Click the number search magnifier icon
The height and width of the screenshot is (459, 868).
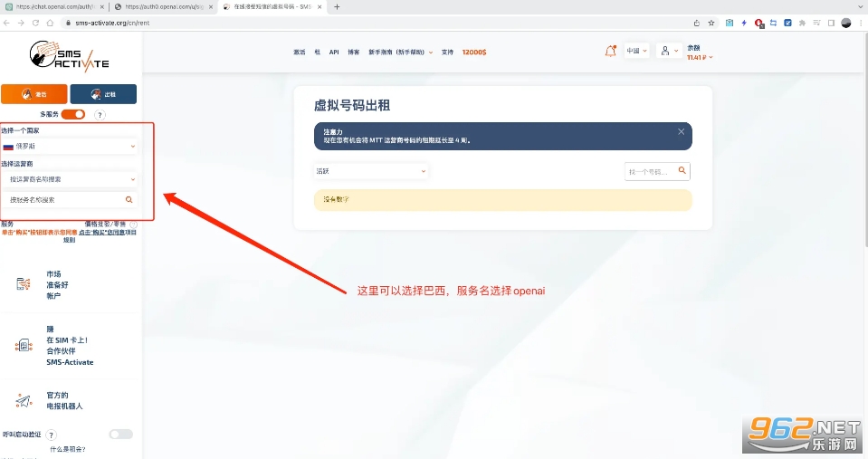click(x=682, y=170)
